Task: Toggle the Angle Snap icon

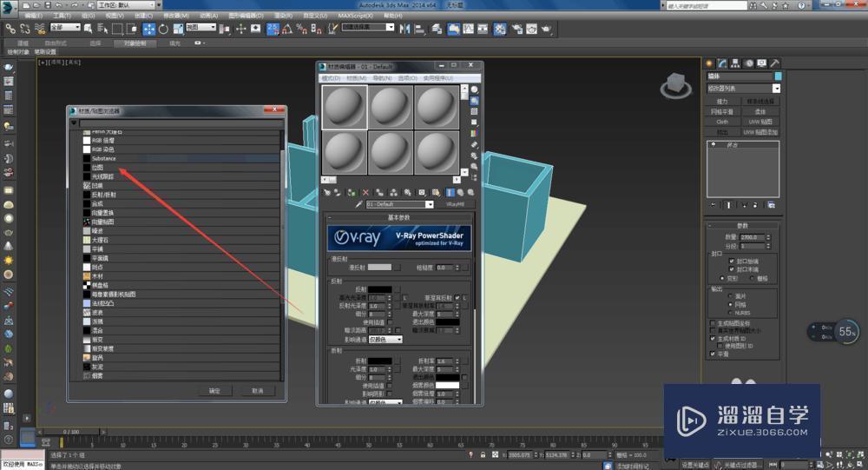Action: (287, 29)
